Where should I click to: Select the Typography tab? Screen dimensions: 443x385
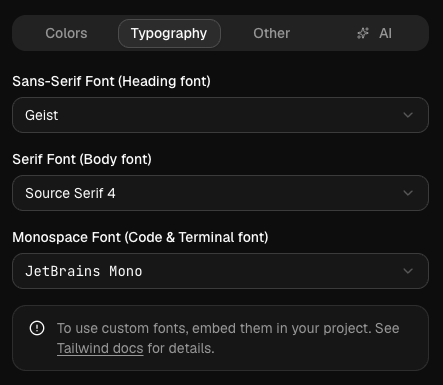[x=169, y=33]
